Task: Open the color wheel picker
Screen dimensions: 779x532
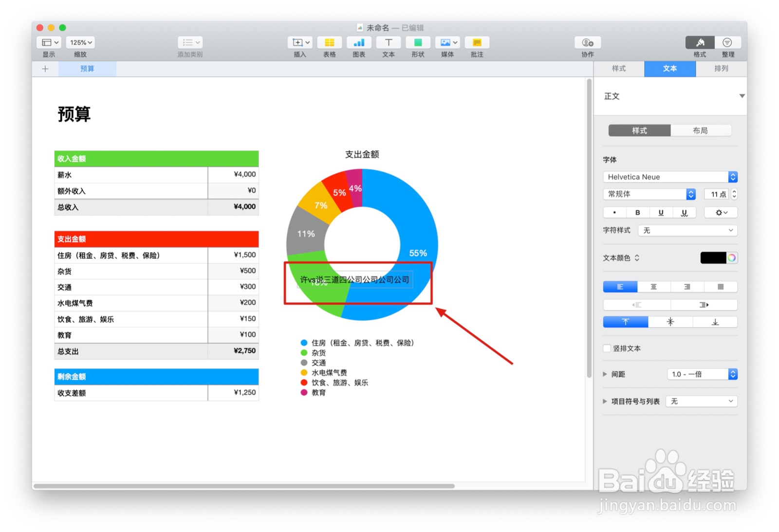Action: [x=732, y=258]
